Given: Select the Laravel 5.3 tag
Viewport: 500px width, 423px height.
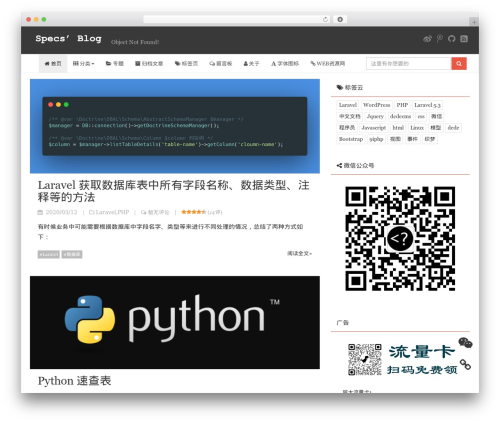Looking at the screenshot, I should click(x=427, y=105).
